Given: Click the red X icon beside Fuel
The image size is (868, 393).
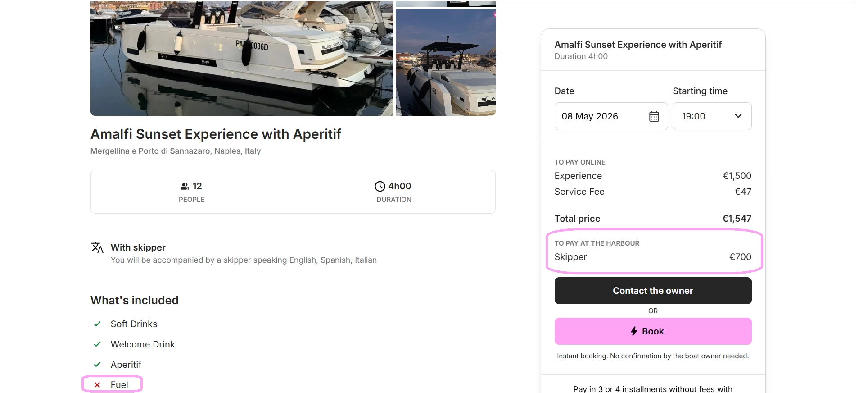Looking at the screenshot, I should [97, 385].
